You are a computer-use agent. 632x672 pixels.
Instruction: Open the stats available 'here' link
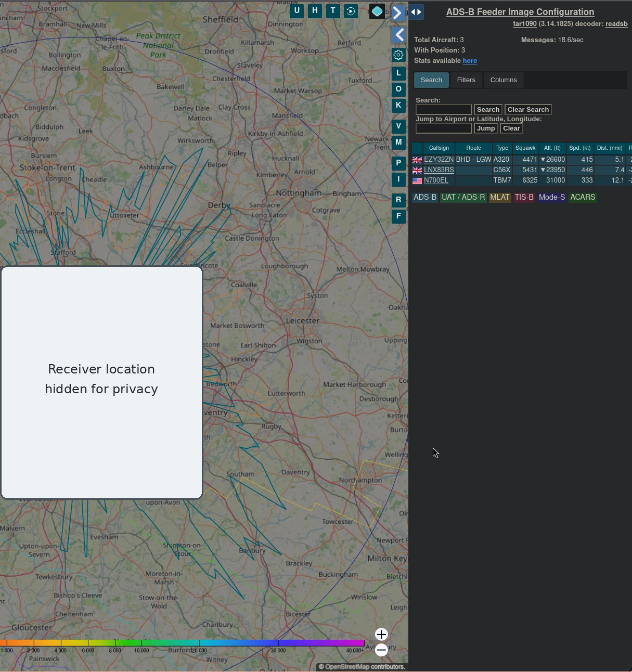(470, 61)
